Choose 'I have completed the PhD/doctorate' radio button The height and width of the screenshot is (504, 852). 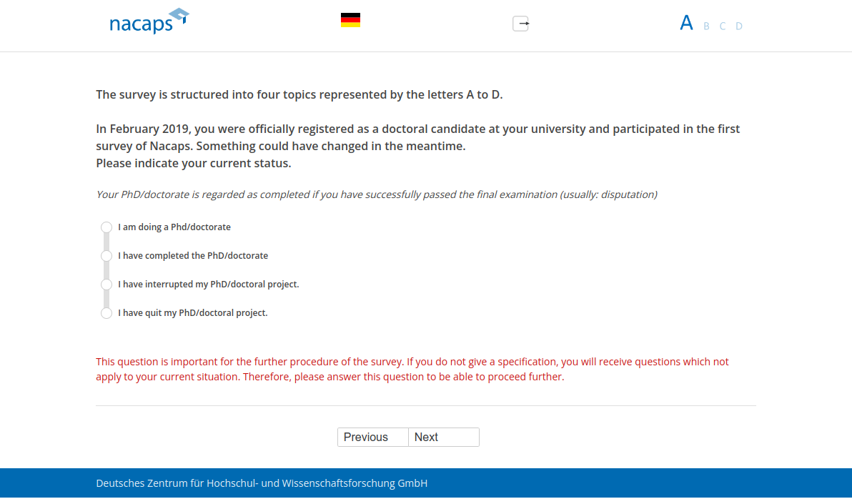106,256
